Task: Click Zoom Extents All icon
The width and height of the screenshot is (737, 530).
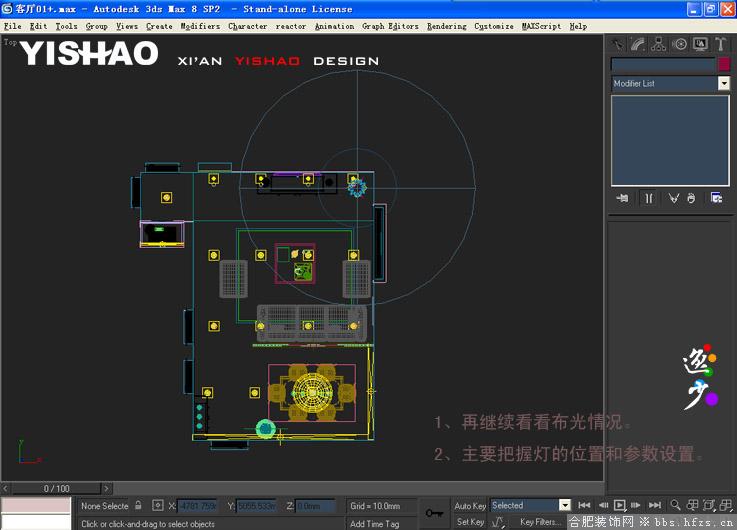Action: click(x=726, y=505)
